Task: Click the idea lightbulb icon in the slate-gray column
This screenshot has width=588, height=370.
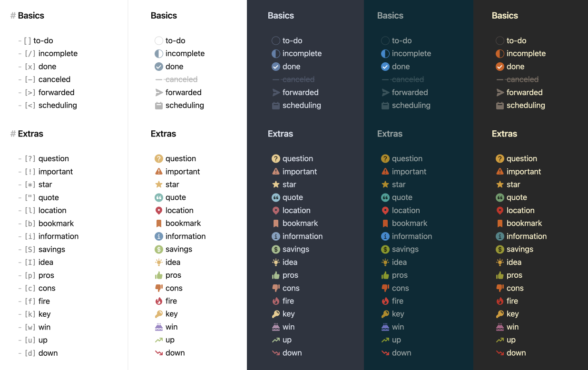Action: point(276,263)
